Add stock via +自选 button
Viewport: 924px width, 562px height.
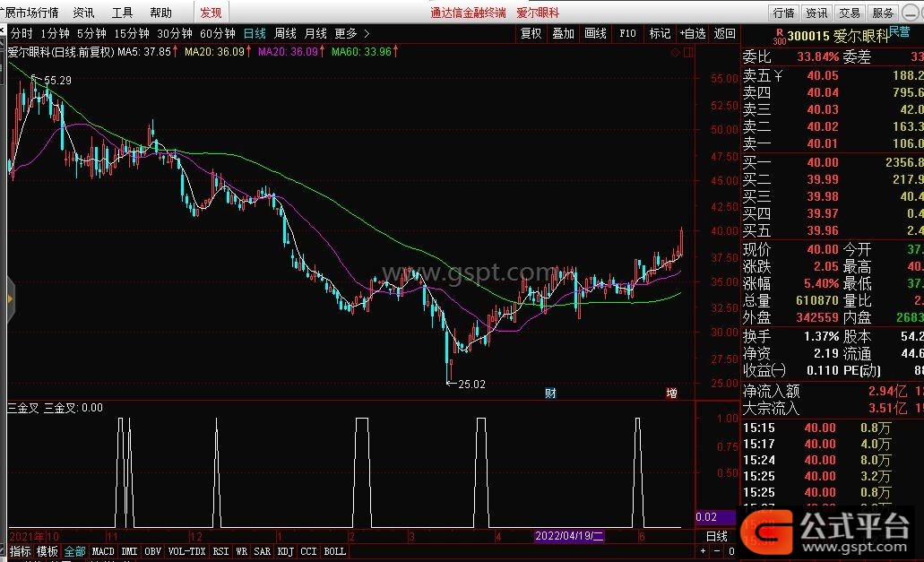coord(693,33)
